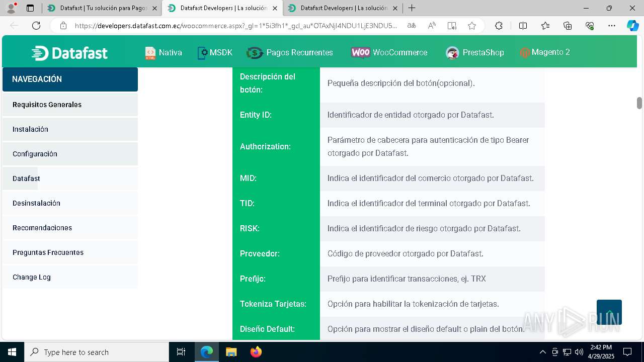Open the Windows Start menu
The width and height of the screenshot is (644, 362).
point(12,352)
